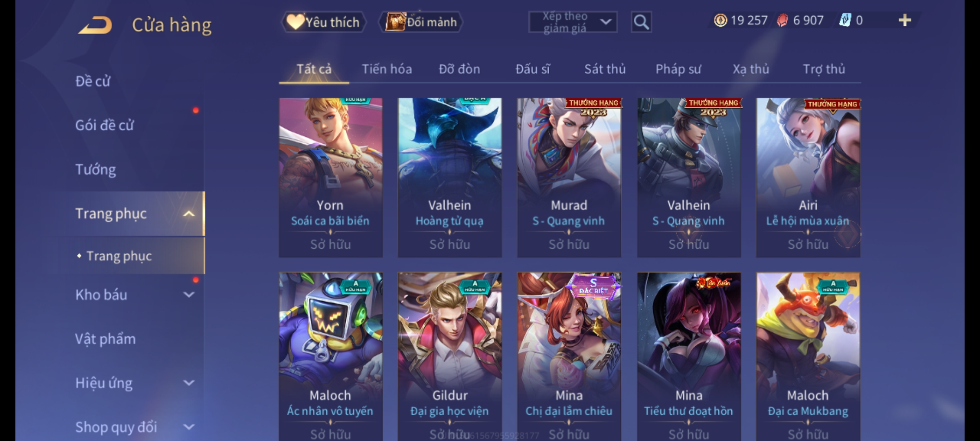This screenshot has height=441, width=980.
Task: Expand the Hiệu ứng sidebar section
Action: tap(189, 383)
